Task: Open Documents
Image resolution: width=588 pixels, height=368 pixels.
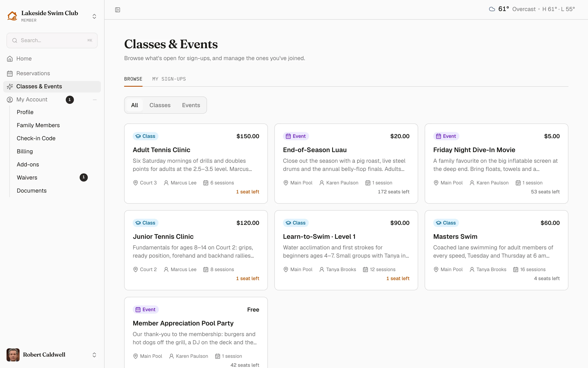Action: [32, 191]
